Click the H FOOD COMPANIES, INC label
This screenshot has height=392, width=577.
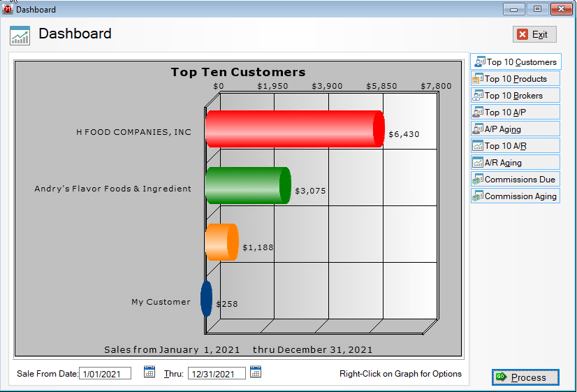pos(133,132)
